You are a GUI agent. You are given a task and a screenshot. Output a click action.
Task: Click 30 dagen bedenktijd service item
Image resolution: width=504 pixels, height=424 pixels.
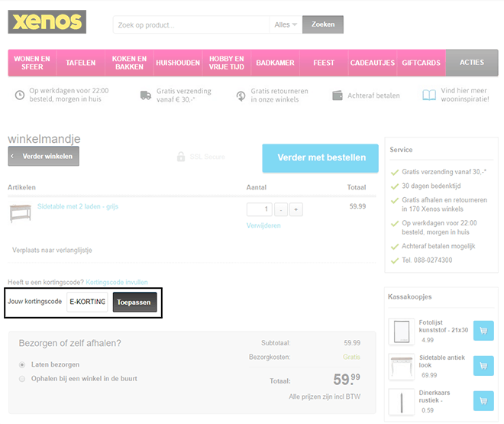click(431, 186)
